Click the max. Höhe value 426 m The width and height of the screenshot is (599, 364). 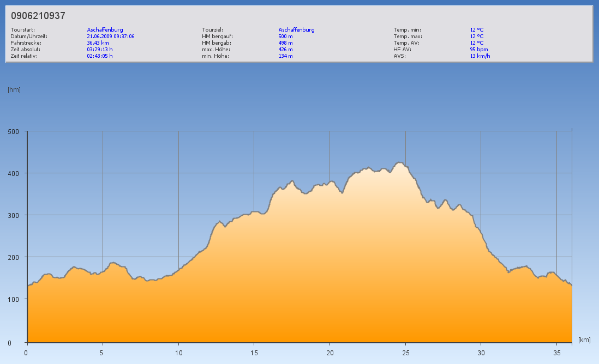[x=285, y=49]
